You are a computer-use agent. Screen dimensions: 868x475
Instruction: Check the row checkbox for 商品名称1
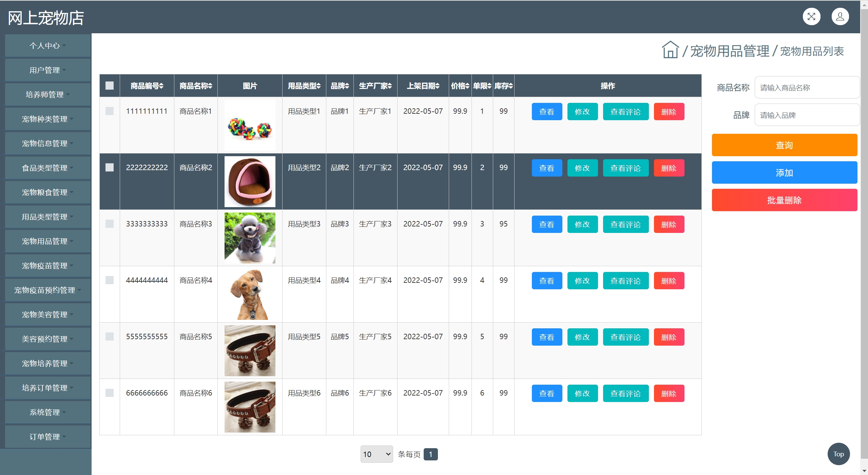tap(110, 111)
